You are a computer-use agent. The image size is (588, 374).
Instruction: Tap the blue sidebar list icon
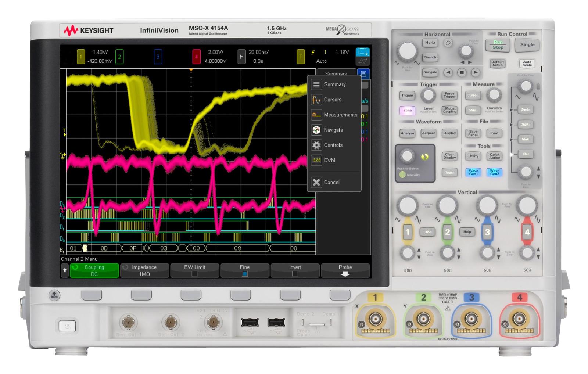click(363, 74)
